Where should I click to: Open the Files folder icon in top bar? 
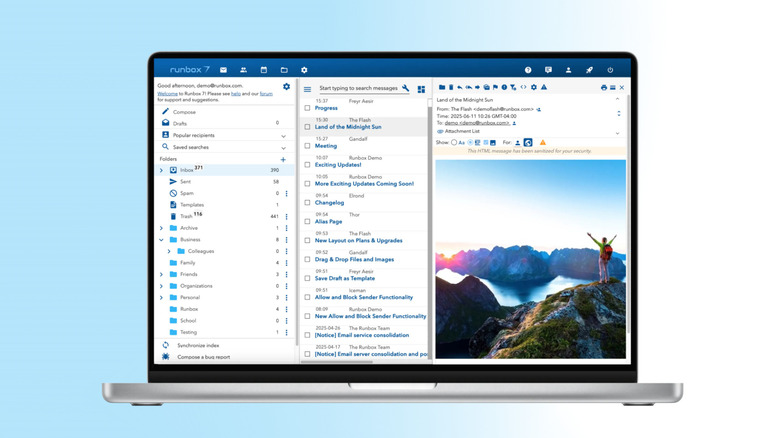click(x=284, y=70)
